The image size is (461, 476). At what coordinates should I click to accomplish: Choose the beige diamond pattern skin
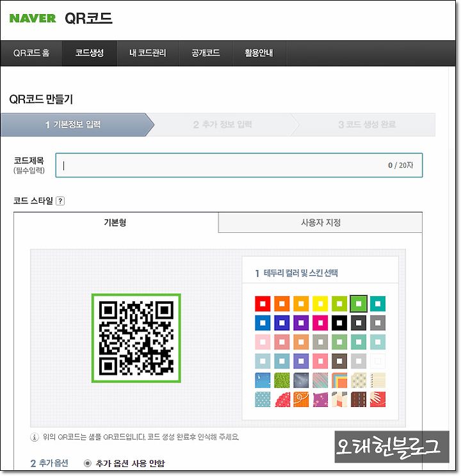(x=359, y=380)
